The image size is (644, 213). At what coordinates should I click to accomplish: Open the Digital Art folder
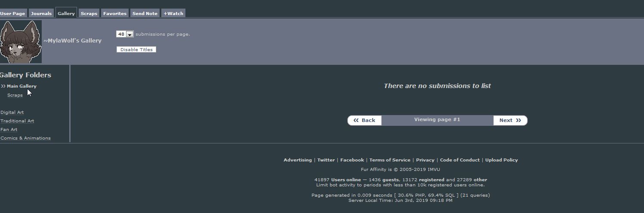12,113
